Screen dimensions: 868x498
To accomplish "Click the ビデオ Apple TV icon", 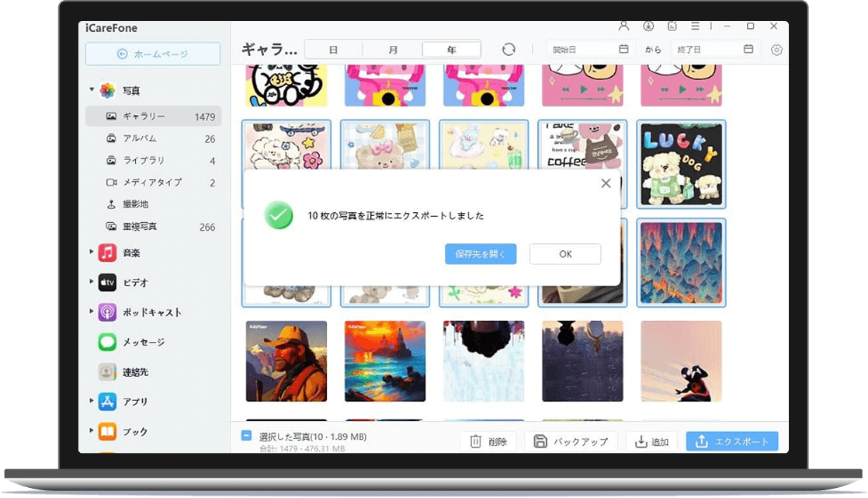I will tap(108, 281).
